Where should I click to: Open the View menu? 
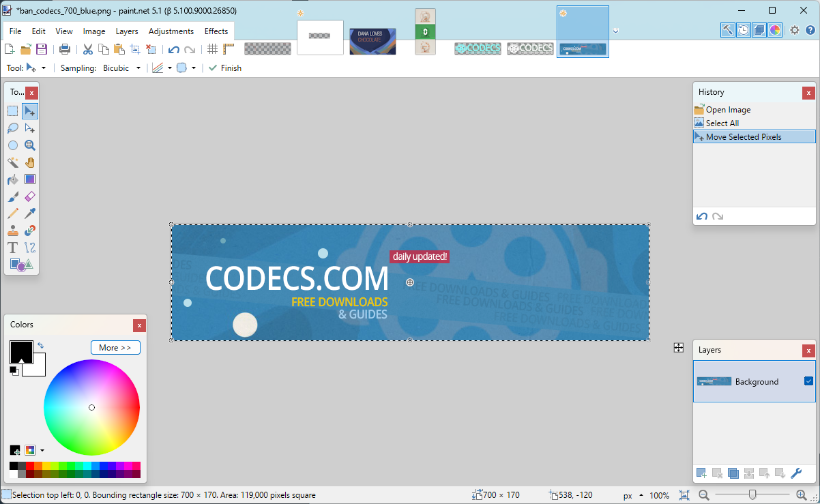64,31
